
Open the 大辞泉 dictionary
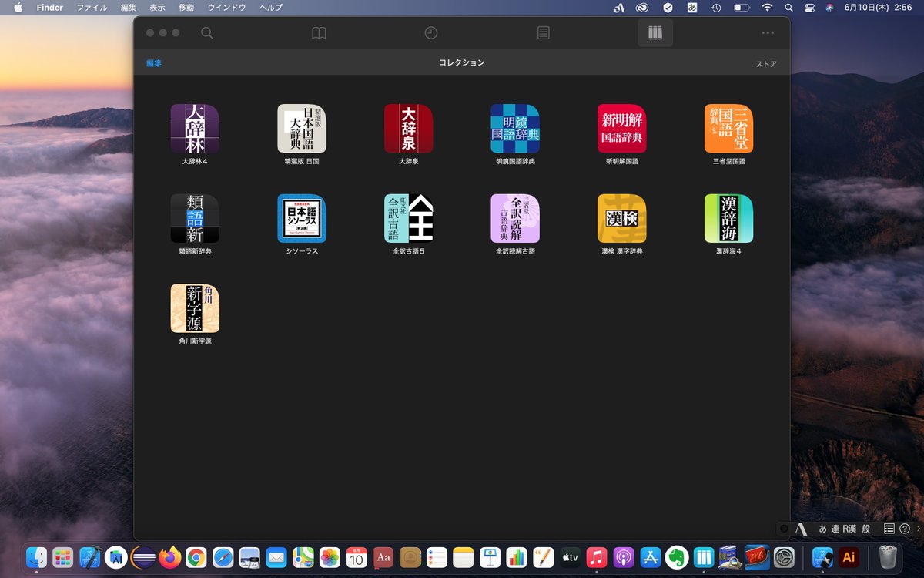(409, 129)
